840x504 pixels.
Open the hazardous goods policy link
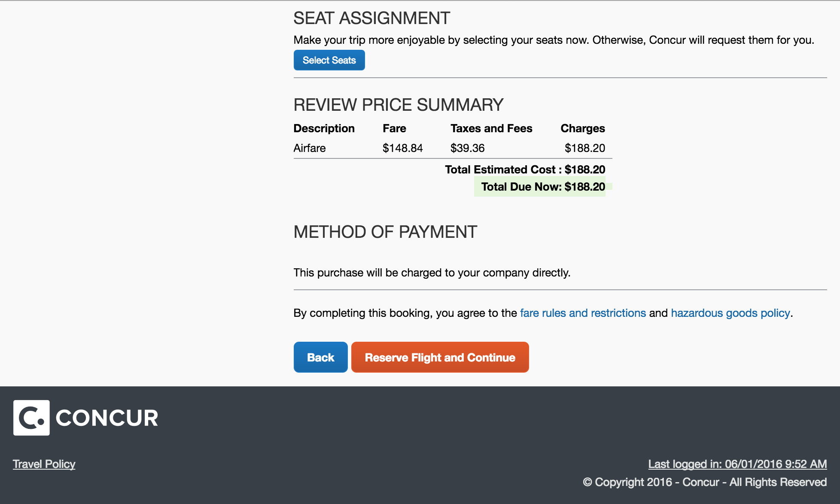click(730, 313)
